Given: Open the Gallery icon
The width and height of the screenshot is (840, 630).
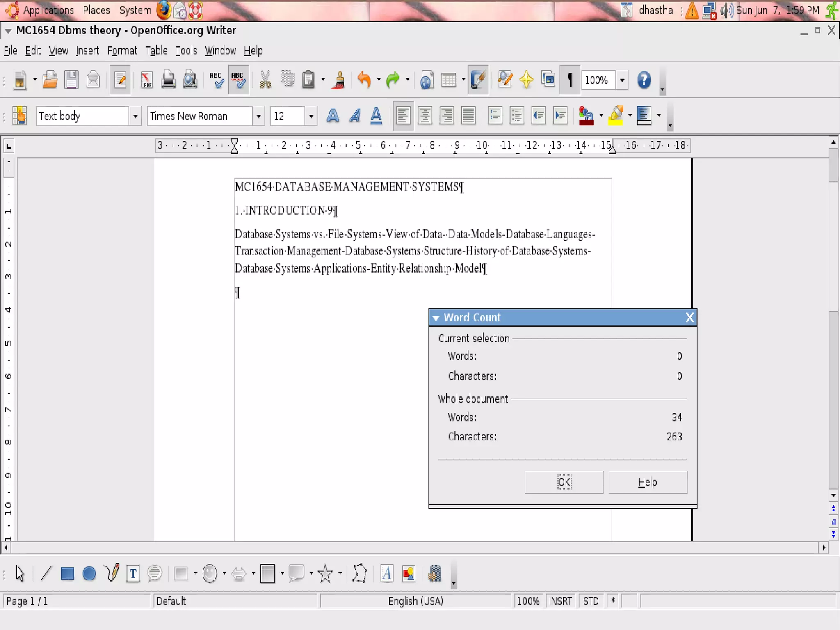Looking at the screenshot, I should point(548,80).
